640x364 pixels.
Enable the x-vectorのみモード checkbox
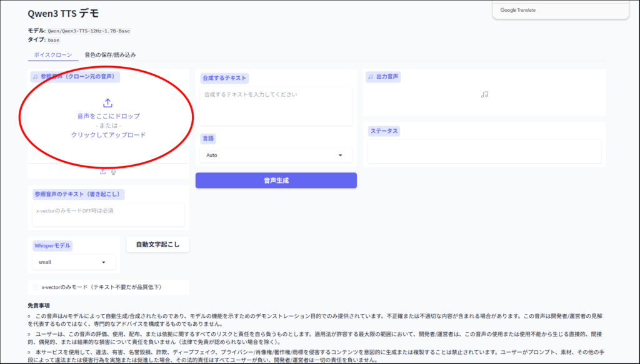pos(36,287)
